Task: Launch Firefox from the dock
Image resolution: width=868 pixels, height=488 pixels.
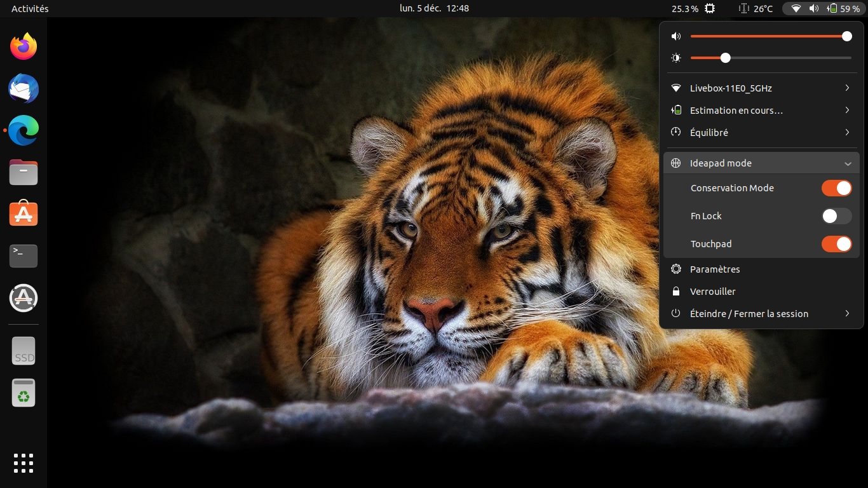Action: click(24, 46)
